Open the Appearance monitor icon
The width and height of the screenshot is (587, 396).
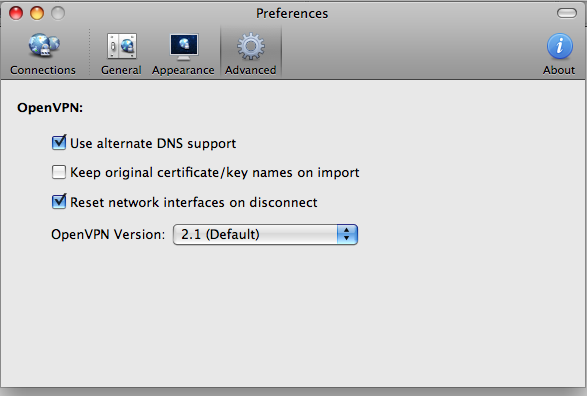coord(184,46)
